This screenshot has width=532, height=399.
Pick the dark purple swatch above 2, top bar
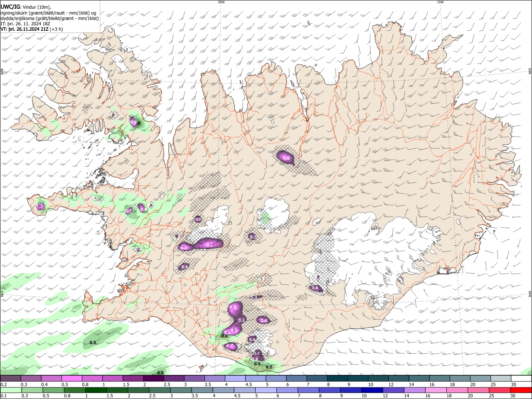[x=153, y=379]
